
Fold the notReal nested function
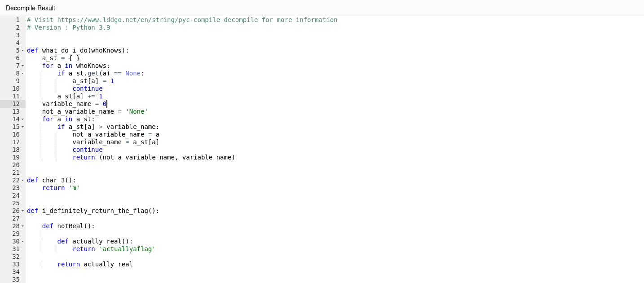point(22,226)
